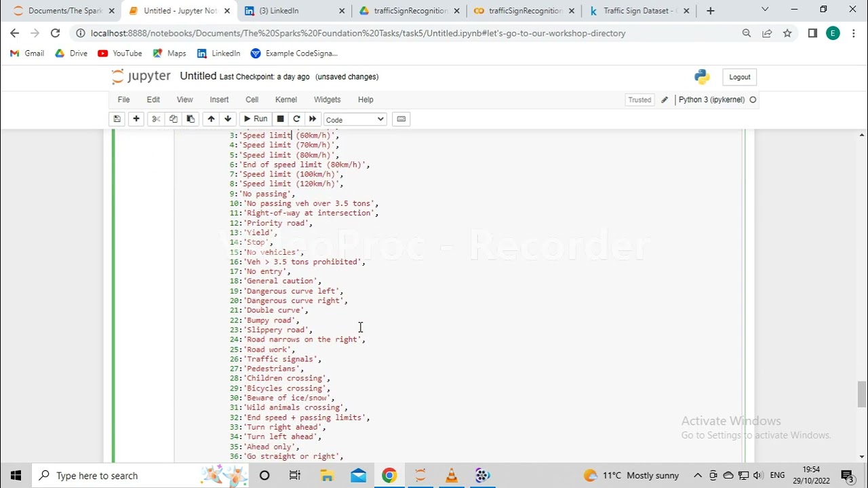Screen dimensions: 868x488
Task: Click the page vertical scrollbar thumb
Action: point(862,394)
